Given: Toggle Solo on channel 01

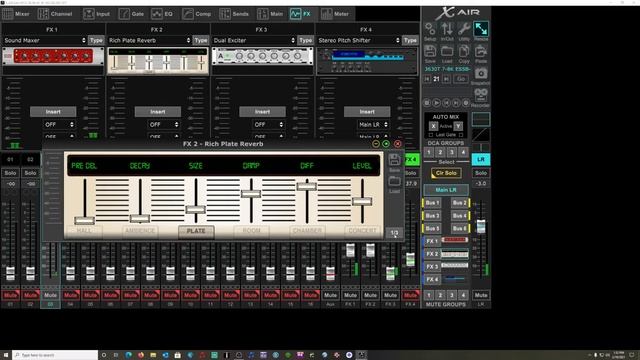Looking at the screenshot, I should [x=10, y=173].
